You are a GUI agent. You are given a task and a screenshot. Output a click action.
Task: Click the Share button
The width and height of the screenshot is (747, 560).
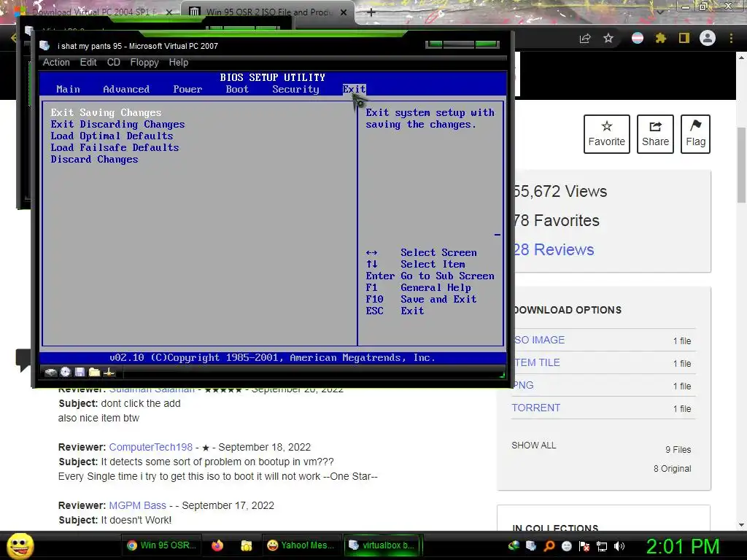(x=655, y=134)
